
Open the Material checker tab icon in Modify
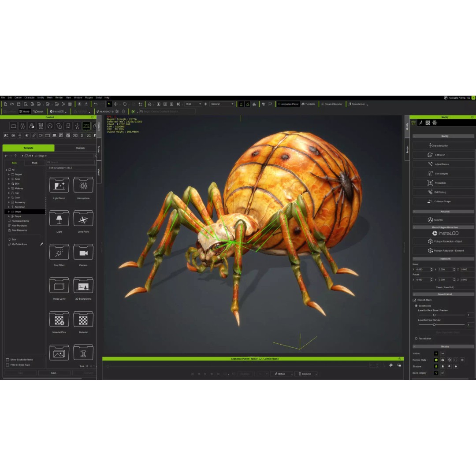click(x=428, y=123)
